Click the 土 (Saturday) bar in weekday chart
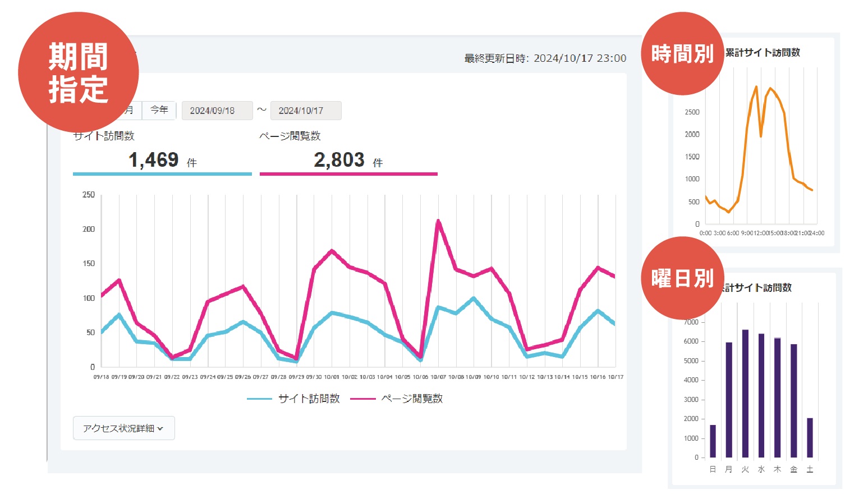This screenshot has height=503, width=868. coord(810,438)
